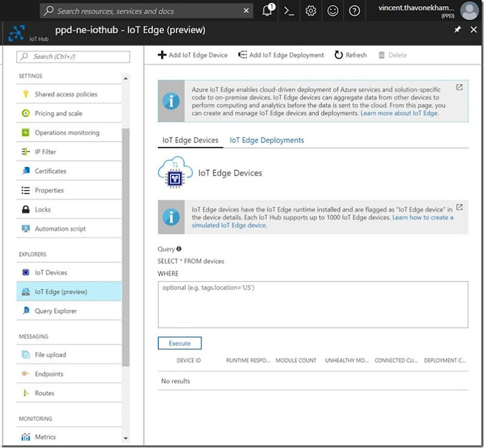Open the notifications bell icon
Image resolution: width=484 pixels, height=448 pixels.
(267, 11)
